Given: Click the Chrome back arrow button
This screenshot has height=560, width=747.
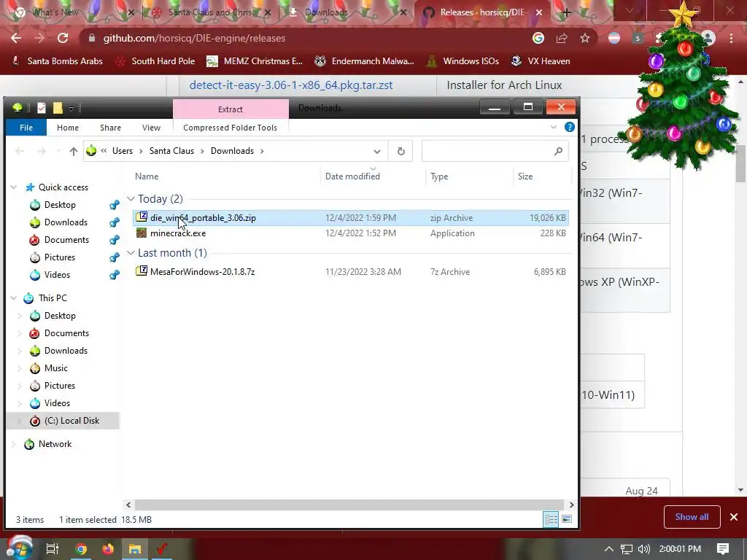Looking at the screenshot, I should coord(16,38).
